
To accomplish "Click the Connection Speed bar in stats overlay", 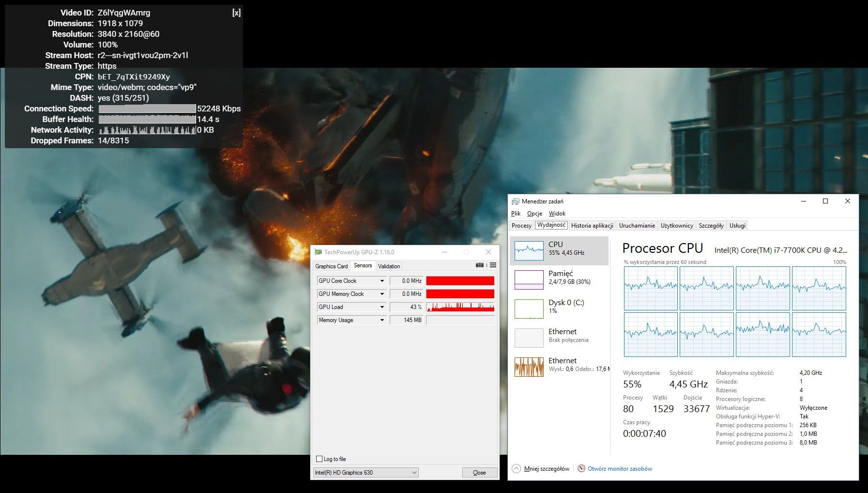I will [x=147, y=108].
